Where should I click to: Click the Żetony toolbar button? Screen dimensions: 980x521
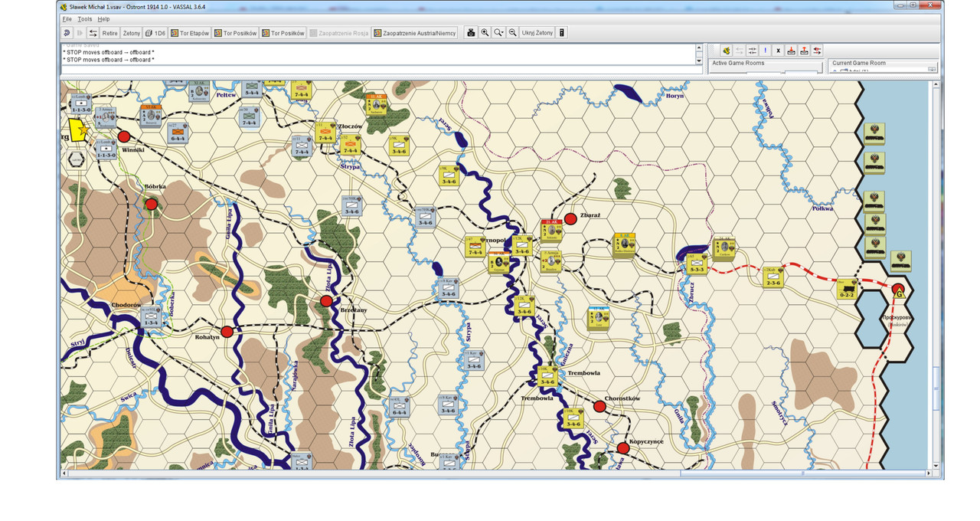point(132,33)
